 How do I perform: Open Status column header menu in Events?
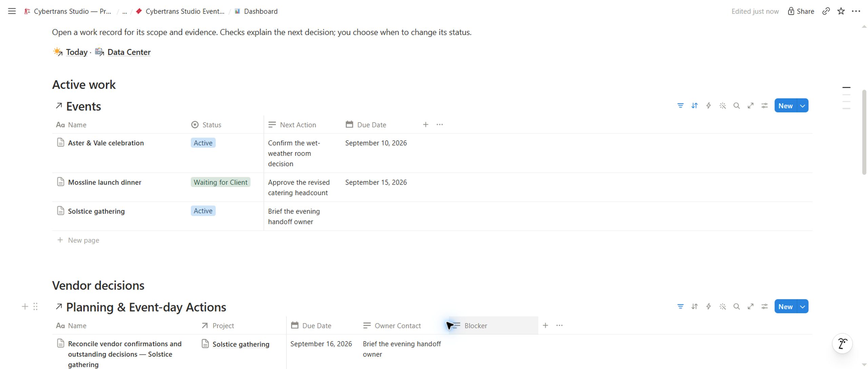click(206, 125)
